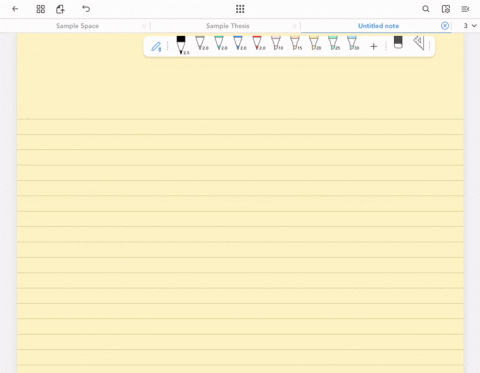Viewport: 480px width, 373px height.
Task: Switch to the Sample Space tab
Action: (x=77, y=26)
